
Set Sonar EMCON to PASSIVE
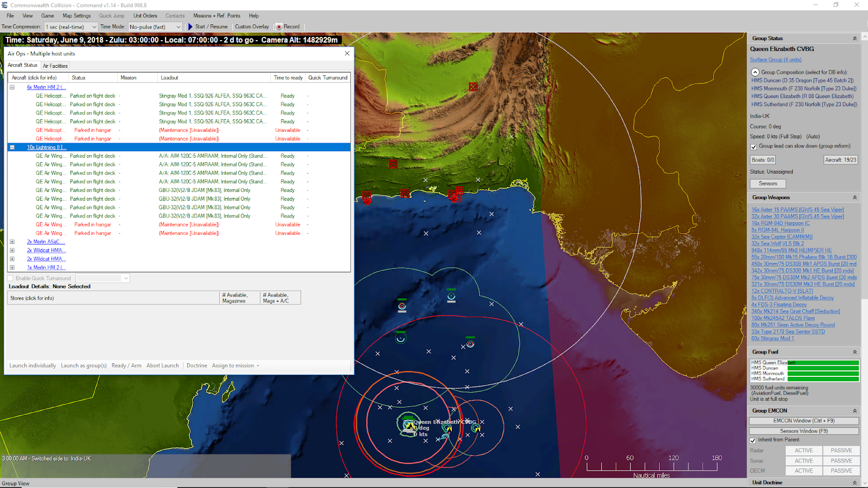pos(841,461)
